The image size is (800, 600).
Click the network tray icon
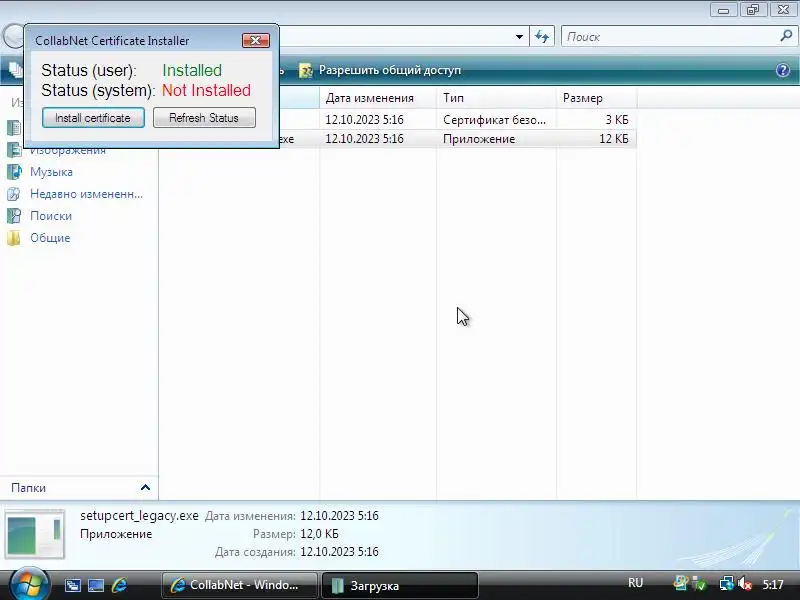726,584
